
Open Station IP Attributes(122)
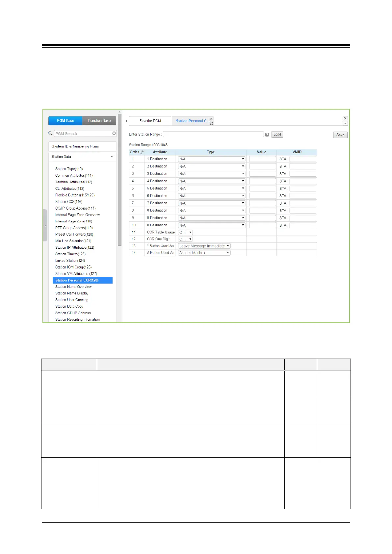74,247
